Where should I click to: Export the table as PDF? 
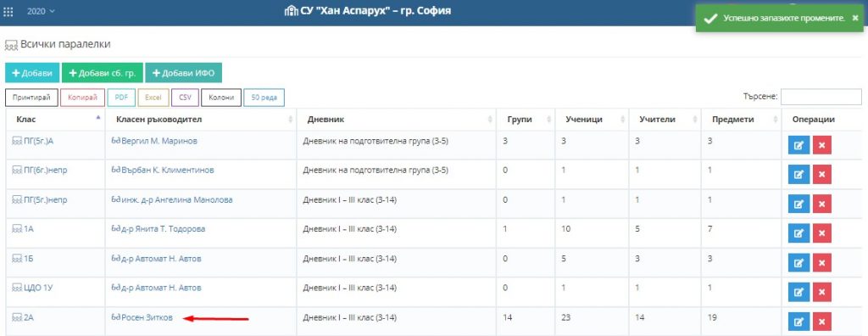click(x=121, y=98)
